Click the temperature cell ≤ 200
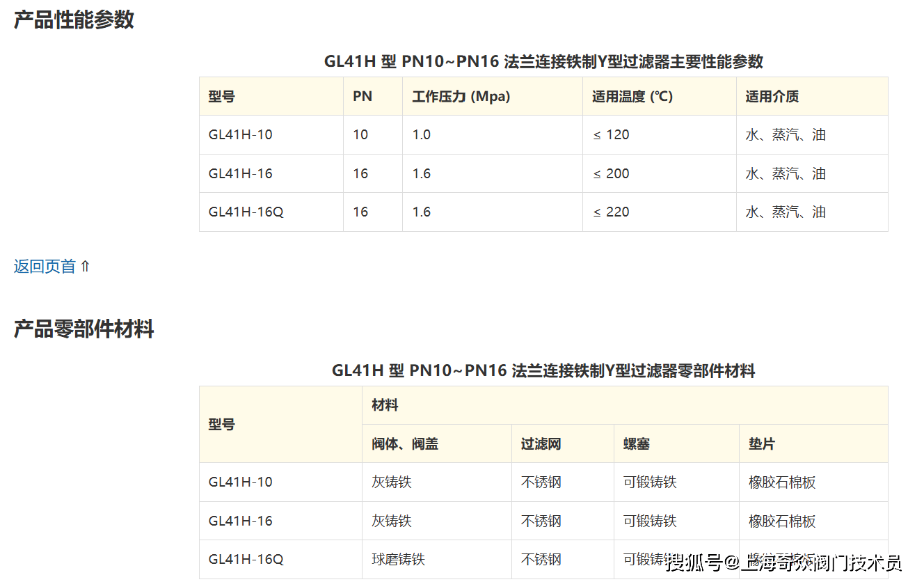This screenshot has width=924, height=582. click(x=611, y=173)
